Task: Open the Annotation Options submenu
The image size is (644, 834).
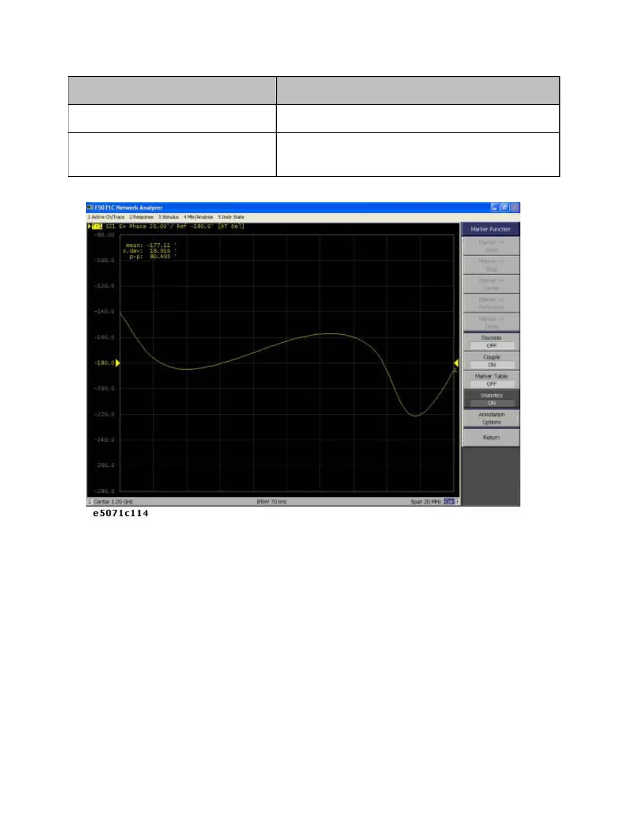Action: point(491,418)
